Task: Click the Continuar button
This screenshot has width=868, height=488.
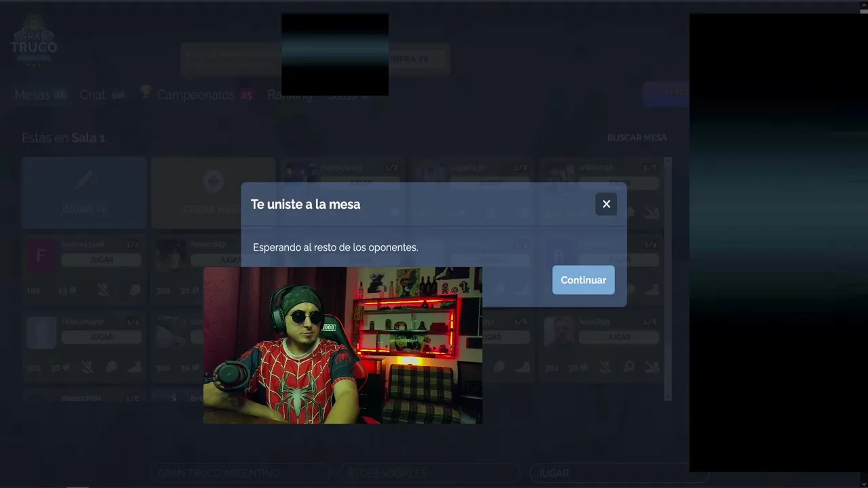Action: (x=583, y=280)
